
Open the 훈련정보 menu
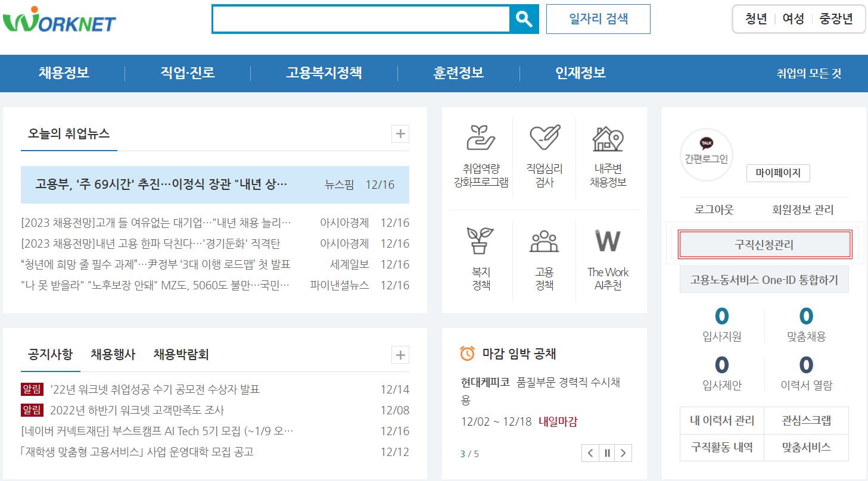(459, 73)
